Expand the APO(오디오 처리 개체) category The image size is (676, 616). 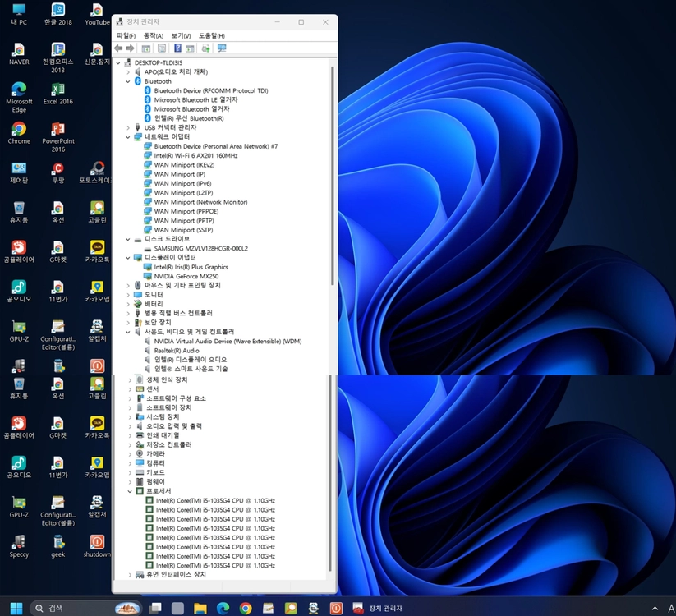click(128, 72)
